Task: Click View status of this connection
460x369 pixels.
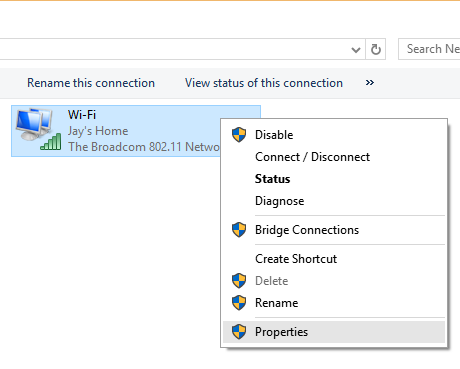Action: coord(264,83)
